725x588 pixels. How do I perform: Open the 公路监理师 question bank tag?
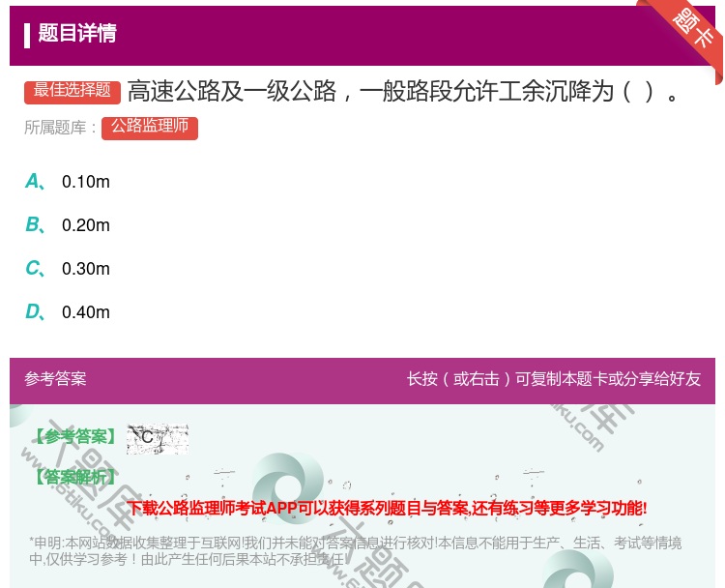point(150,128)
